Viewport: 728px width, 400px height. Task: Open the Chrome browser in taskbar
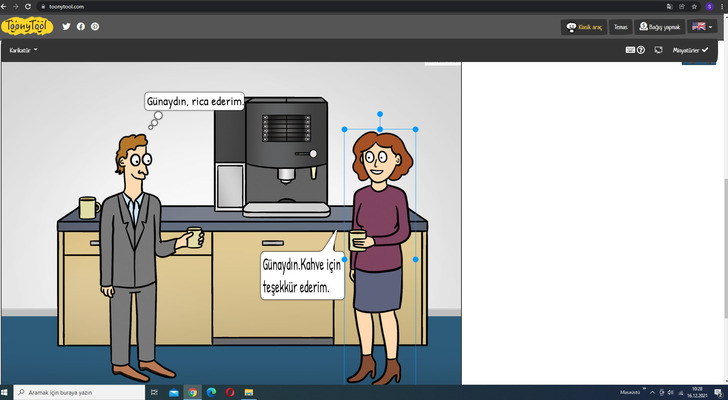(192, 393)
